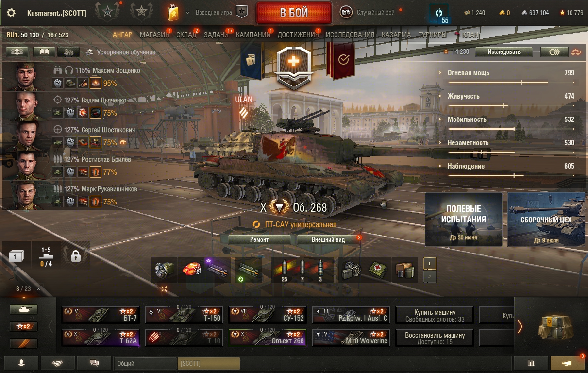Select the Т-62А tank in carousel

pos(101,338)
